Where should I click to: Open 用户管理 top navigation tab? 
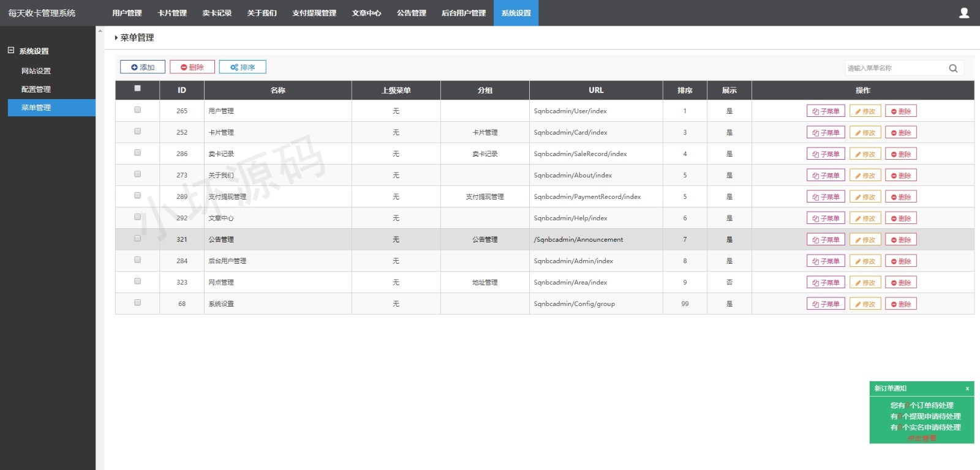(127, 13)
